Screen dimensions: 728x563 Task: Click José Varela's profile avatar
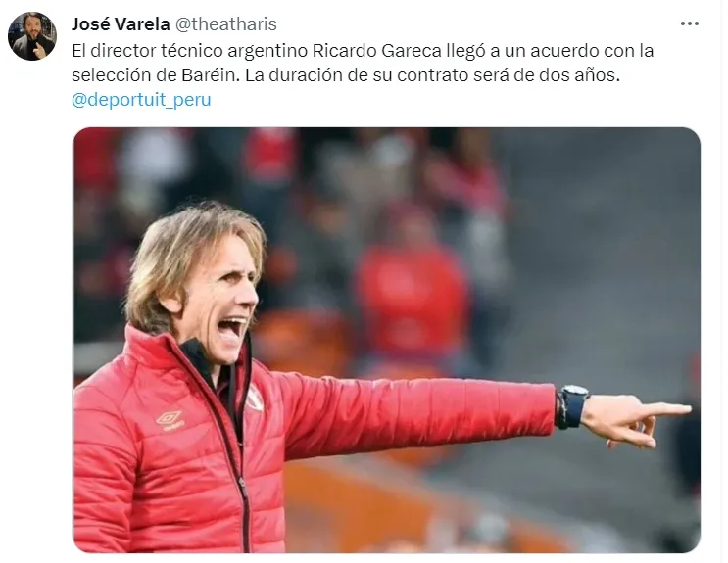click(x=32, y=36)
